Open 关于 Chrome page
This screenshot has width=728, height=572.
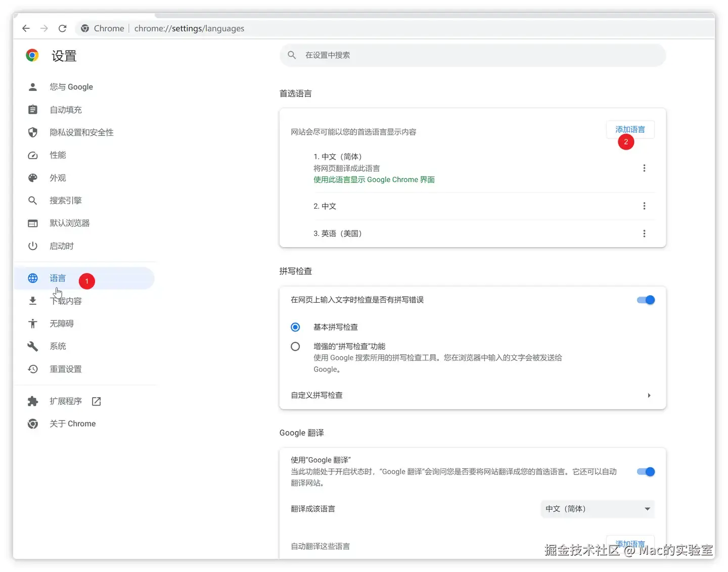(x=72, y=424)
